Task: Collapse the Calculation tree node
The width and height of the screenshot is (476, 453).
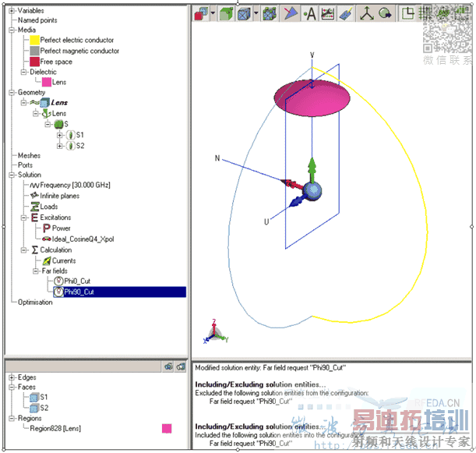Action: tap(23, 250)
